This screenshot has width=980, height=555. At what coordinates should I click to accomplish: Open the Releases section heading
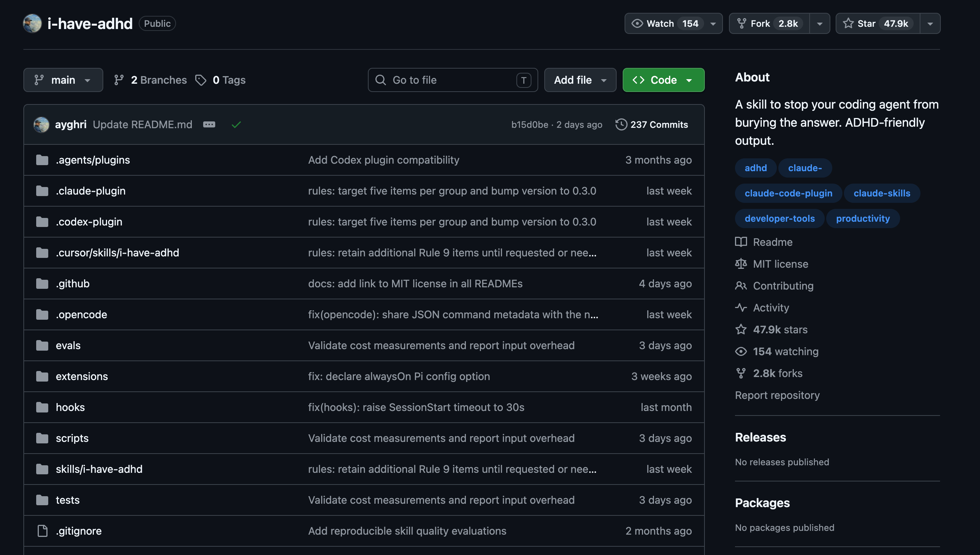pos(760,437)
